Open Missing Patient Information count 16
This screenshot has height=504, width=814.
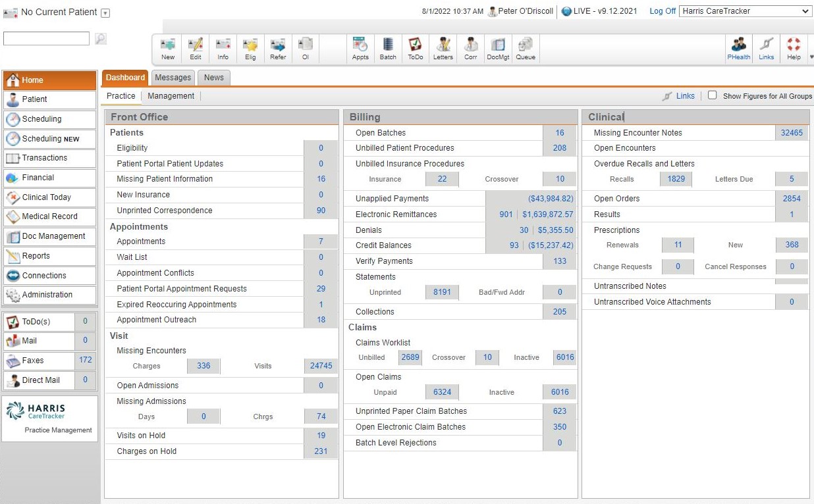(x=321, y=179)
